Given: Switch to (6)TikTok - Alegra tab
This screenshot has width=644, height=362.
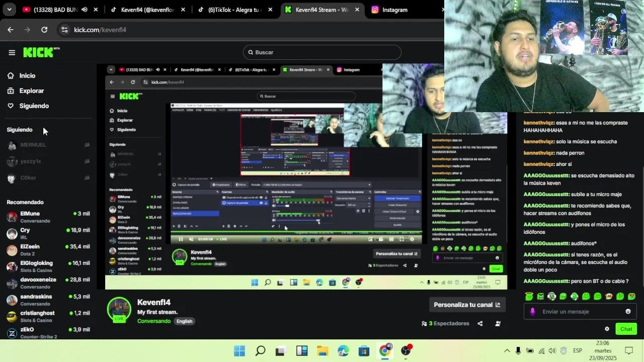Looking at the screenshot, I should 231,10.
